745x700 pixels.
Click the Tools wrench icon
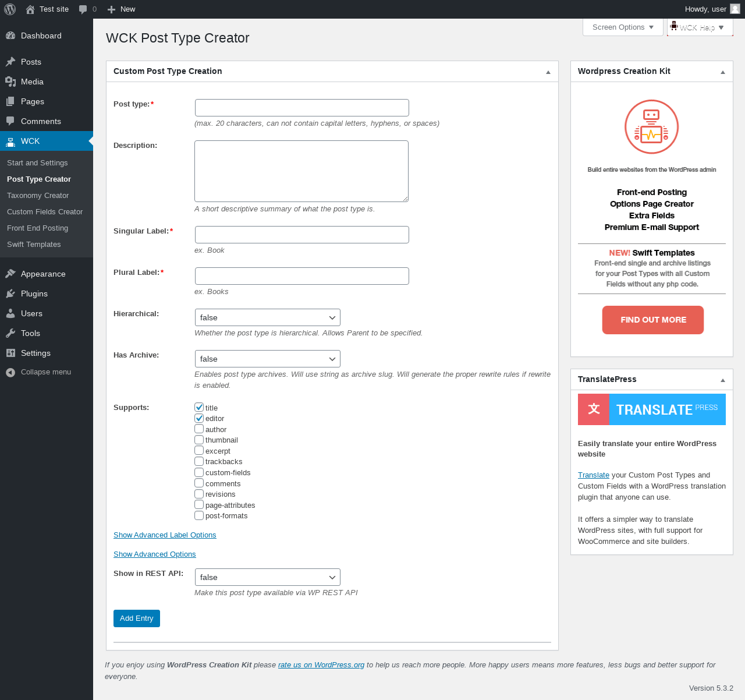(10, 333)
